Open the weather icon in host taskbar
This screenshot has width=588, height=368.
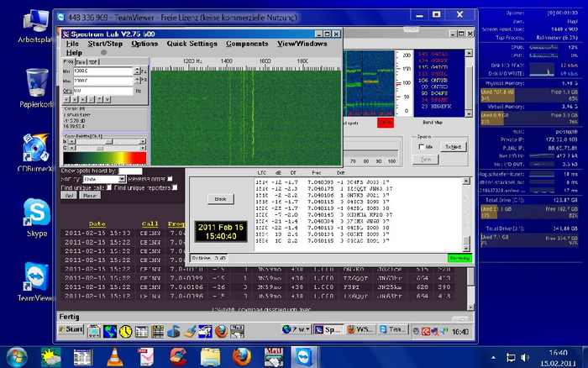coord(51,357)
